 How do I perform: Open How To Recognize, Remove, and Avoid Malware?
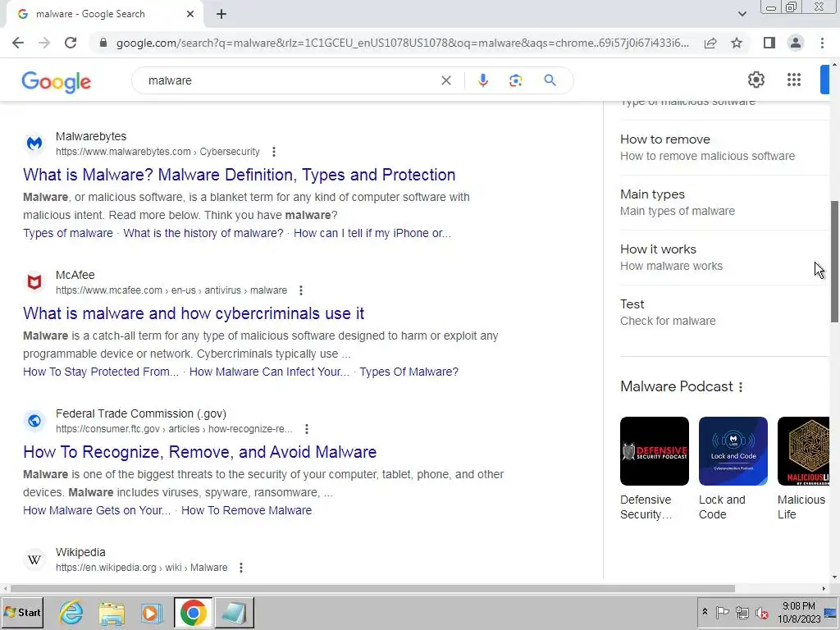tap(200, 452)
